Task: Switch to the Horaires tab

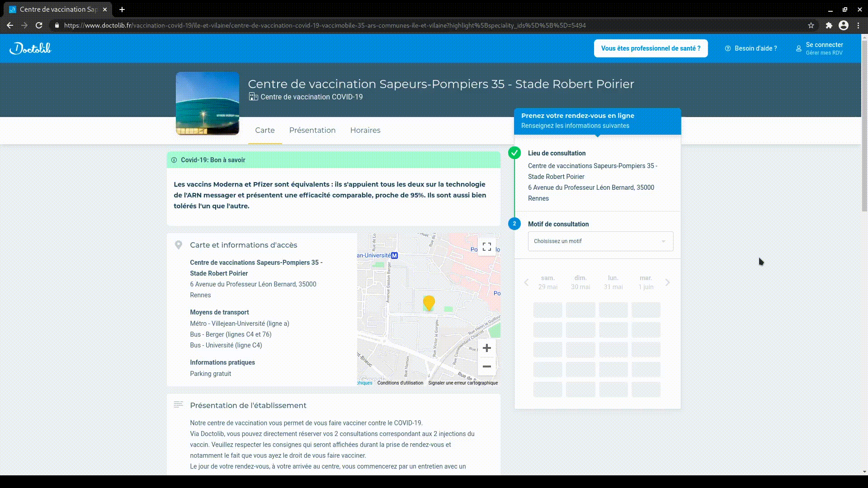Action: coord(365,131)
